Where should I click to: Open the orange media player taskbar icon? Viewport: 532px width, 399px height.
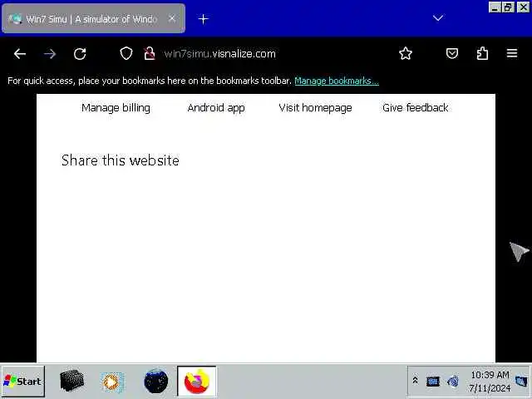111,382
